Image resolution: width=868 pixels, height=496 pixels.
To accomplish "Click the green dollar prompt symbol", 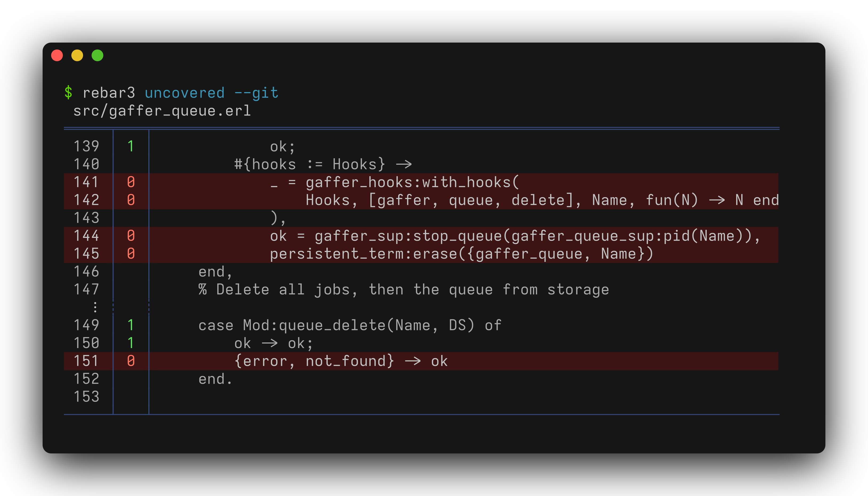I will pyautogui.click(x=68, y=93).
